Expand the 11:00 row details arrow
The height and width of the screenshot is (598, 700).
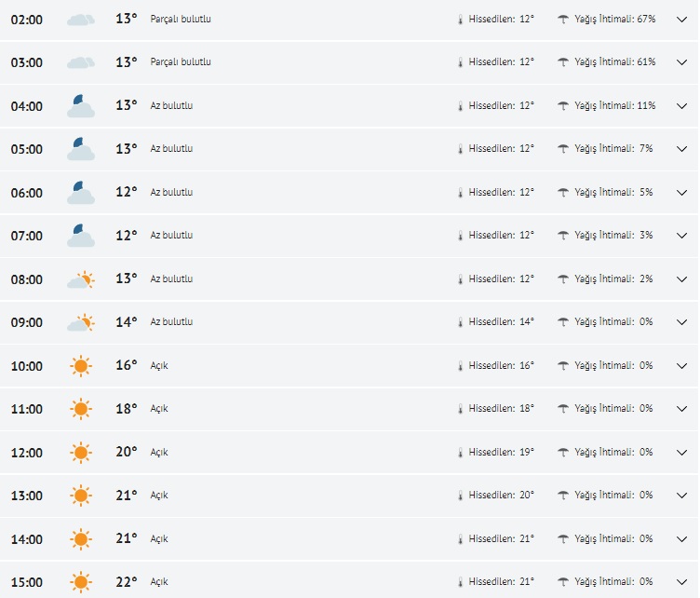tap(681, 409)
